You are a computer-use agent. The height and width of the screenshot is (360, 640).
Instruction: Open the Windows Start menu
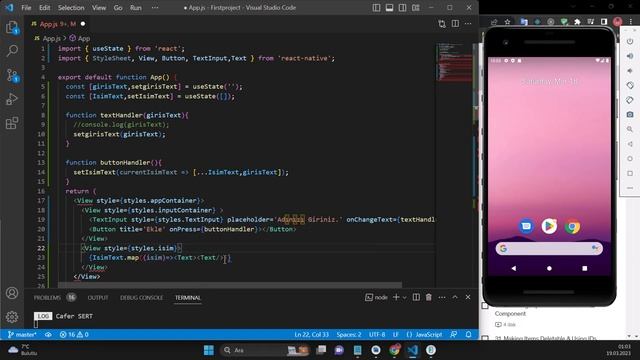point(209,350)
